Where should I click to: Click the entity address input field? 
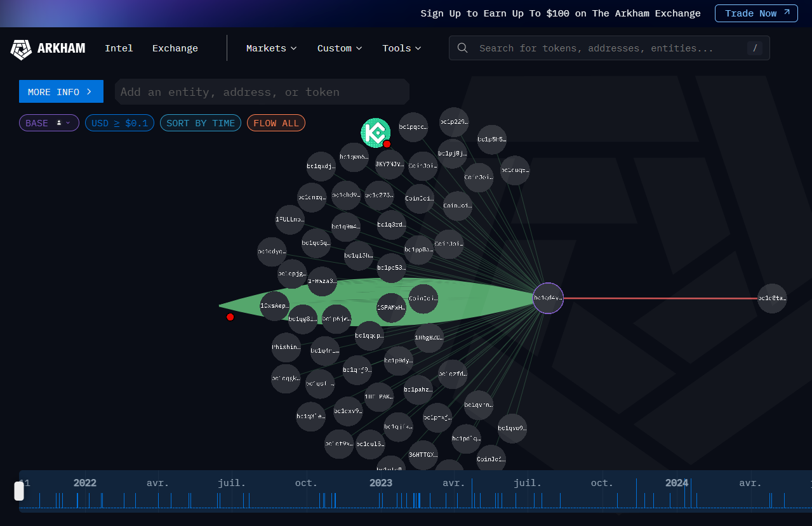click(262, 91)
